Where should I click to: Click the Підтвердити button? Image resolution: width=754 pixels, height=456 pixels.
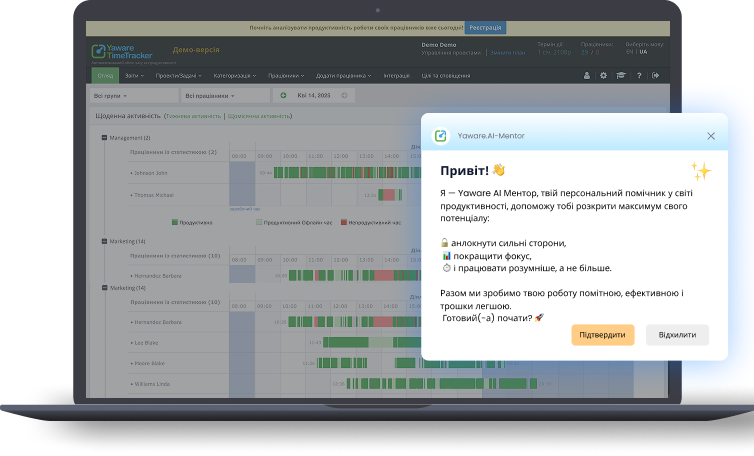pos(603,335)
